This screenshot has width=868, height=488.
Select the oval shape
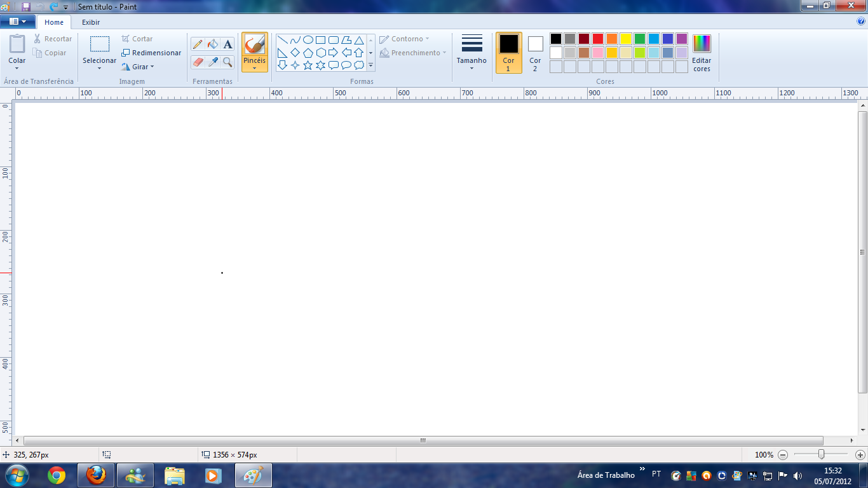[x=308, y=39]
